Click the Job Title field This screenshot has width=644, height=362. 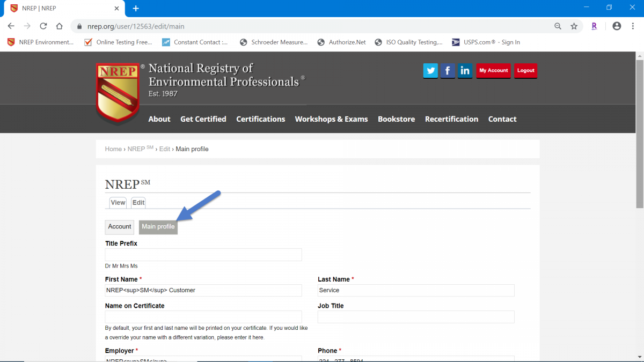[x=416, y=317]
